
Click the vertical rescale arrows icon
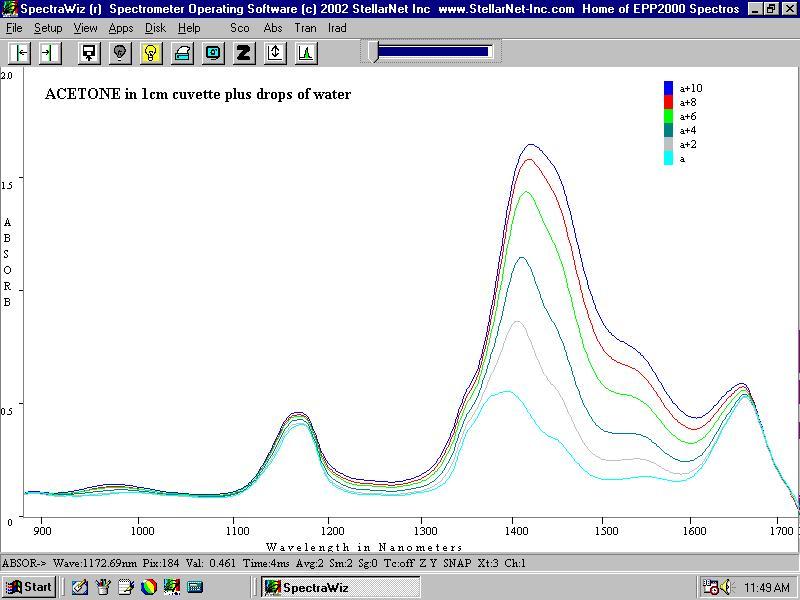coord(275,53)
